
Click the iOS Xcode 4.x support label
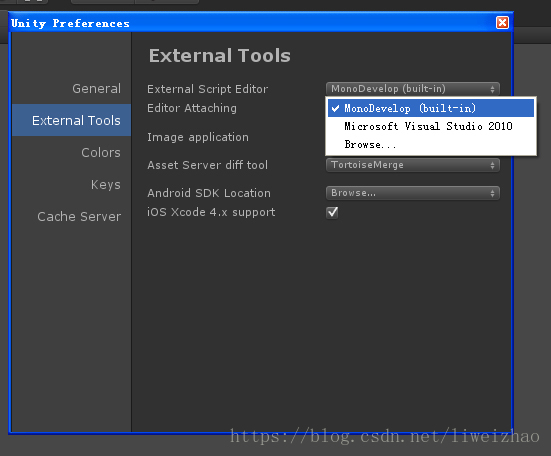[x=211, y=212]
